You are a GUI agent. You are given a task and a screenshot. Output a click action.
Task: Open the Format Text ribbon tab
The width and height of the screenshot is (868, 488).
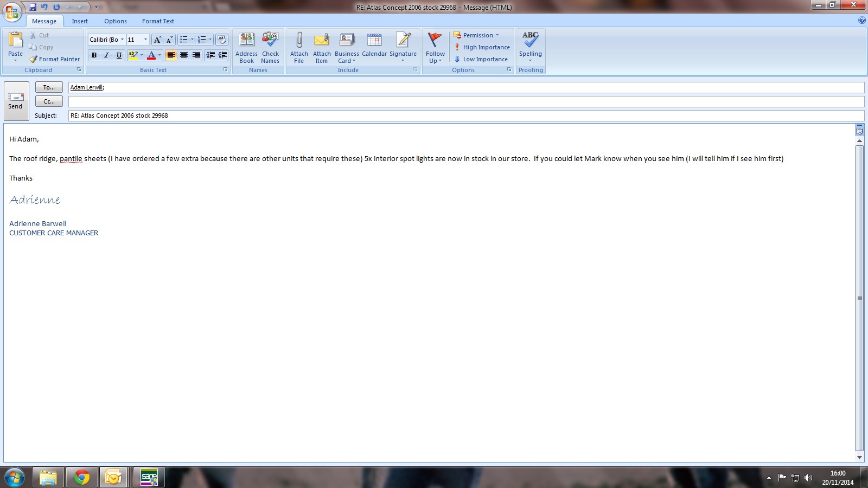158,21
